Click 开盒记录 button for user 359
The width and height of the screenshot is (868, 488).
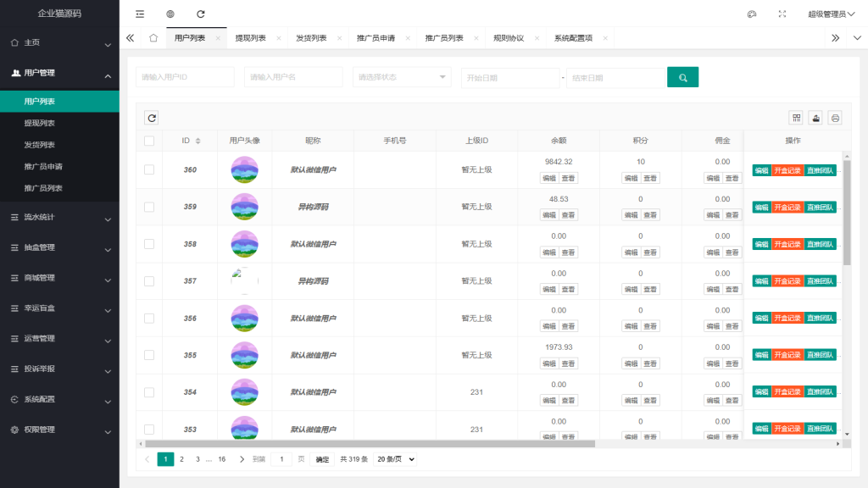click(x=787, y=208)
